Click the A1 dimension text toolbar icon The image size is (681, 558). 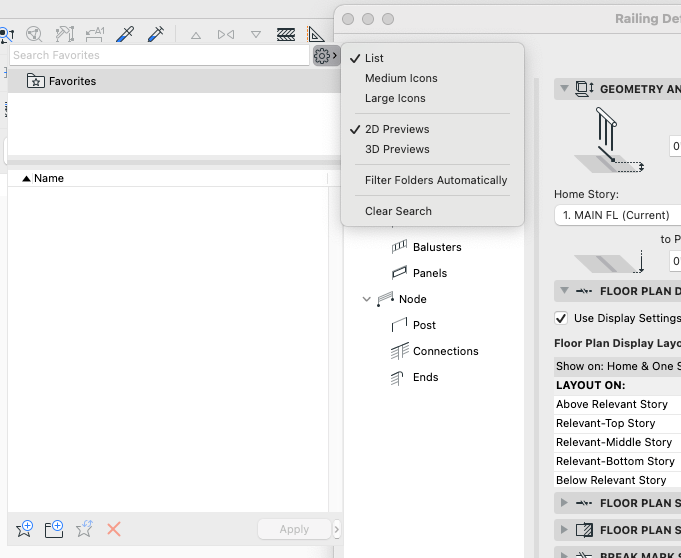coord(95,34)
